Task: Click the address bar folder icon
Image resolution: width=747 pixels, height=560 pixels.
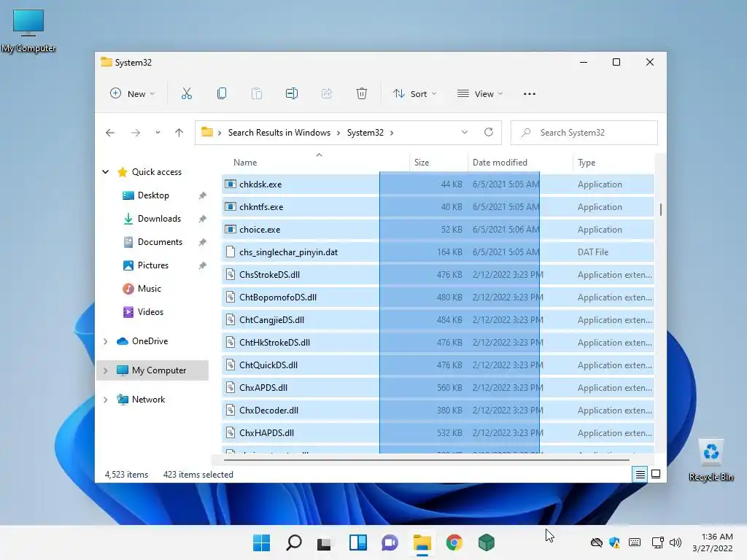Action: pyautogui.click(x=206, y=133)
